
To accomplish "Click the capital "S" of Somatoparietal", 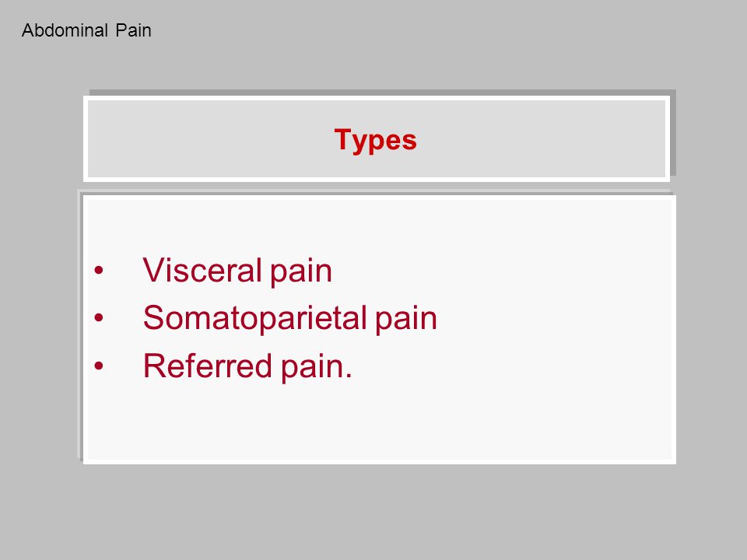I will click(x=154, y=317).
